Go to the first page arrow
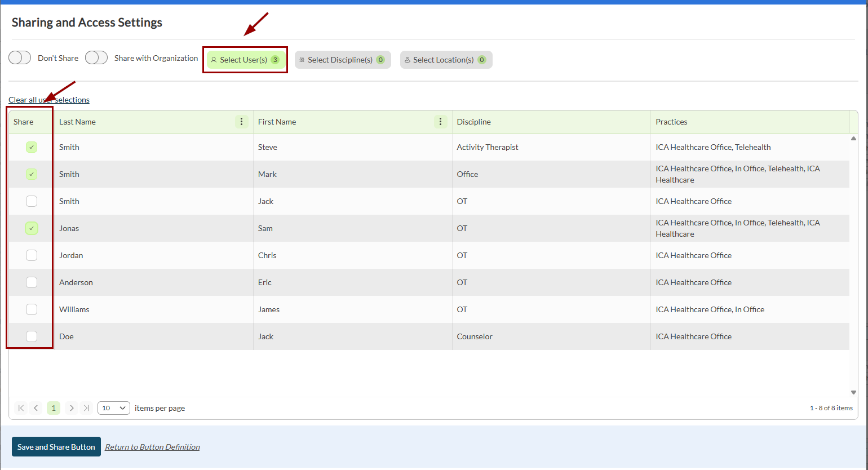The width and height of the screenshot is (868, 470). (21, 408)
